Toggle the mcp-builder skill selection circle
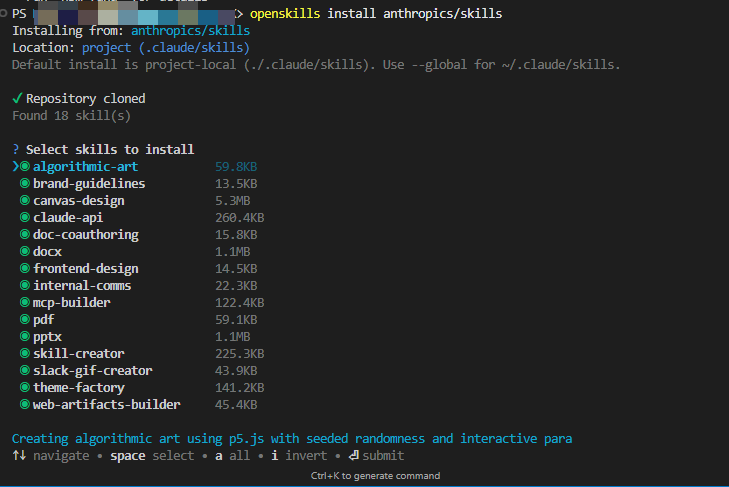This screenshot has width=729, height=487. 25,302
